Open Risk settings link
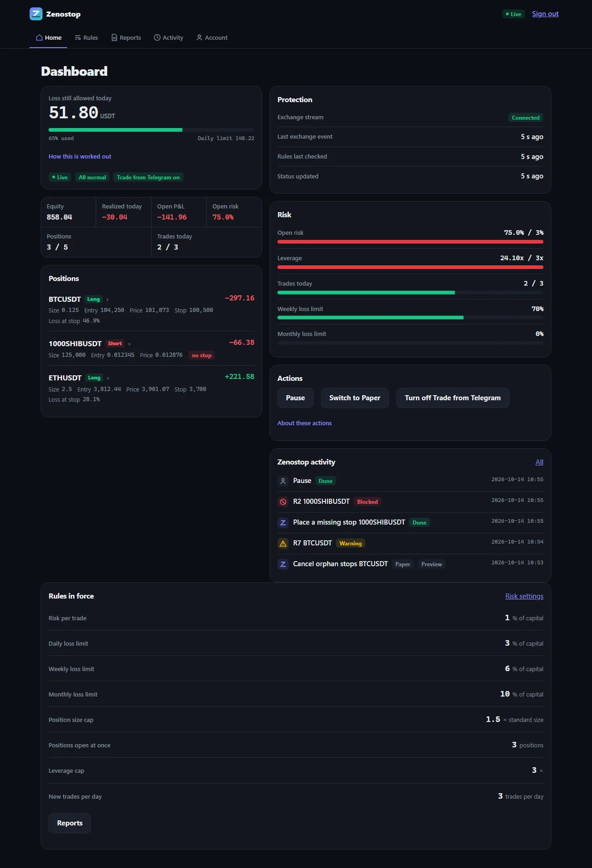Viewport: 592px width, 868px height. (524, 596)
